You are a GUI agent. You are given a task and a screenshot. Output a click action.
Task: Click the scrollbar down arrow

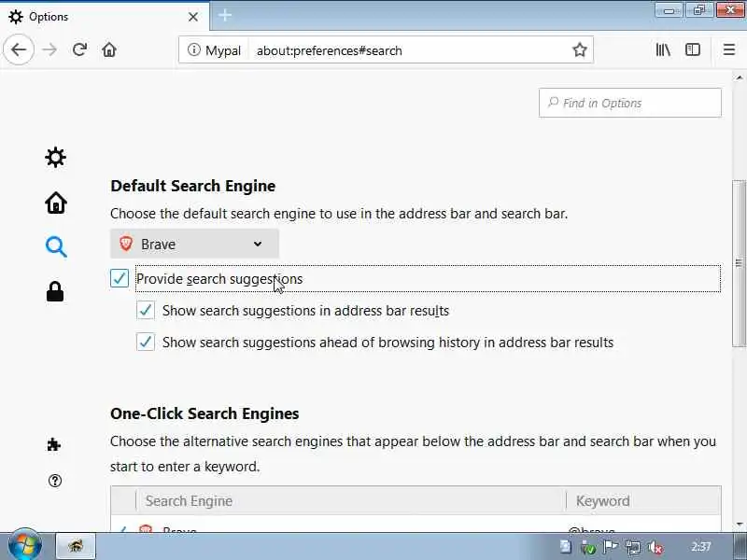tap(739, 525)
